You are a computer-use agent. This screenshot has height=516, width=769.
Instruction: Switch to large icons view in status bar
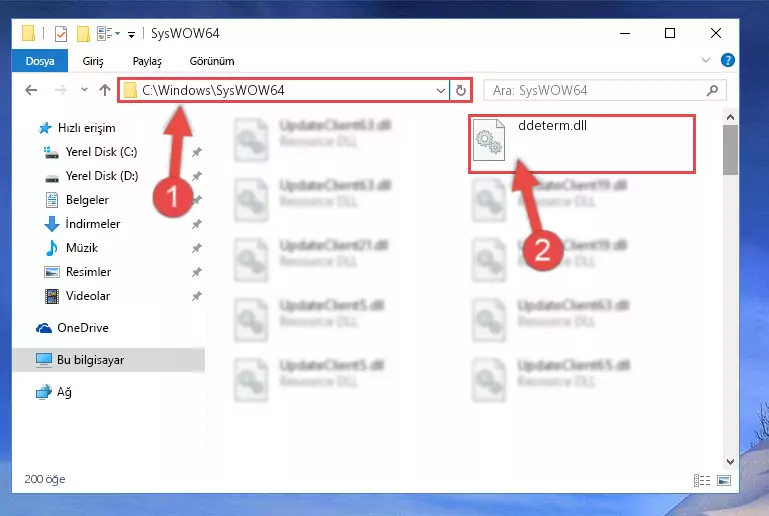[724, 481]
